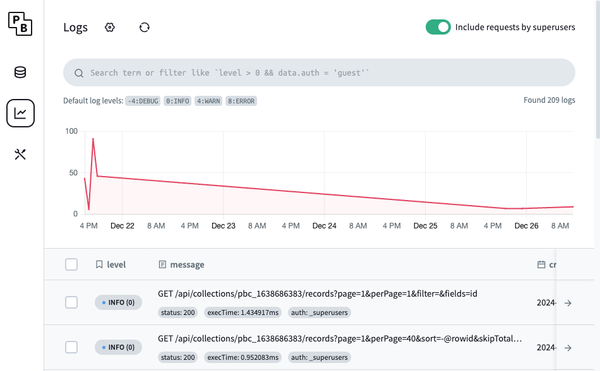Click the 4:WARN log level tag

pos(209,101)
